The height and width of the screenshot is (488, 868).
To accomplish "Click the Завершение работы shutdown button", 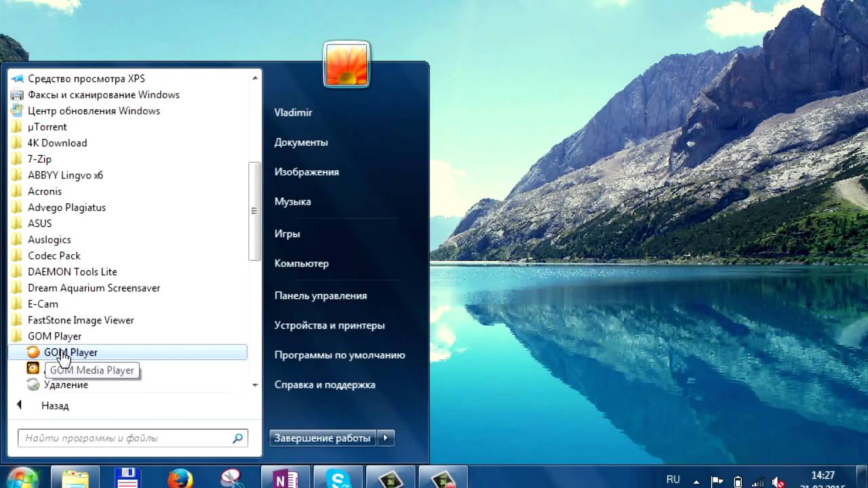I will (323, 438).
